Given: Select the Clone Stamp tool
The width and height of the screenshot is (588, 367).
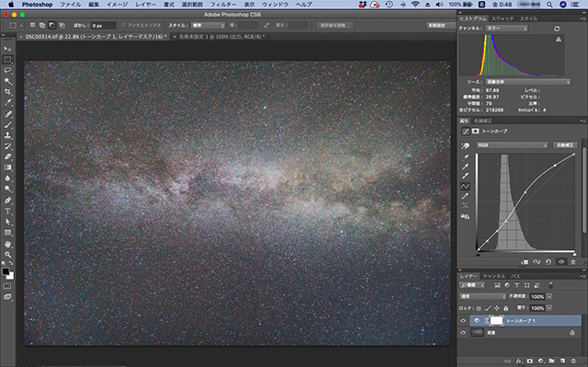Looking at the screenshot, I should tap(7, 135).
